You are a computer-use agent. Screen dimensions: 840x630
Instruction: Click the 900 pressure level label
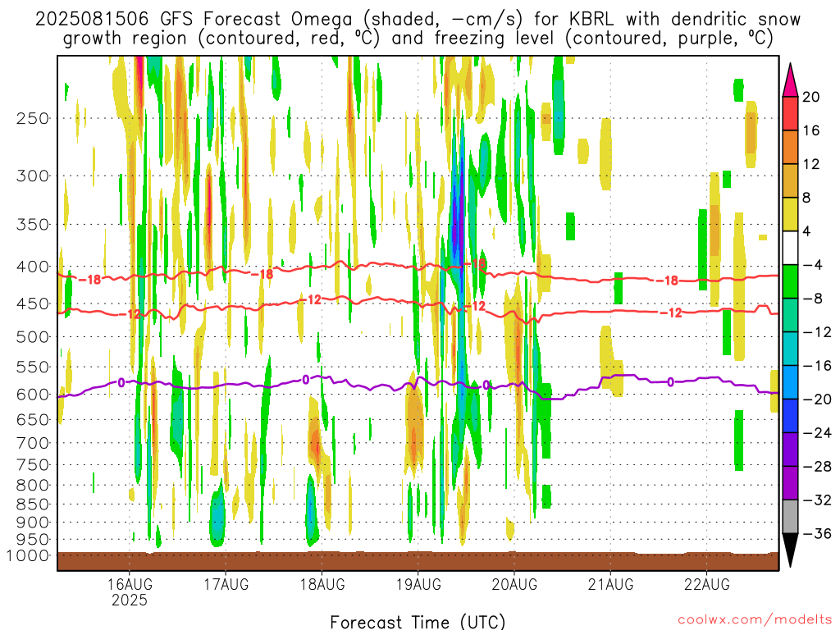[x=33, y=522]
